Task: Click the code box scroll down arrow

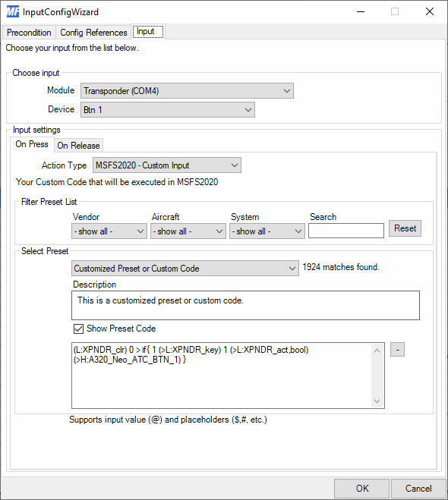Action: click(x=377, y=401)
